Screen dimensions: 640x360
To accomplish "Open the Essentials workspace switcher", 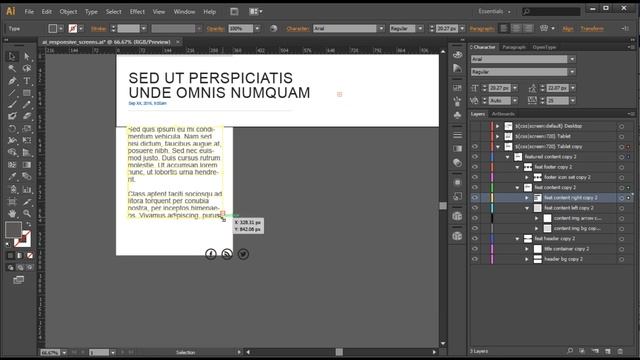I will point(494,11).
